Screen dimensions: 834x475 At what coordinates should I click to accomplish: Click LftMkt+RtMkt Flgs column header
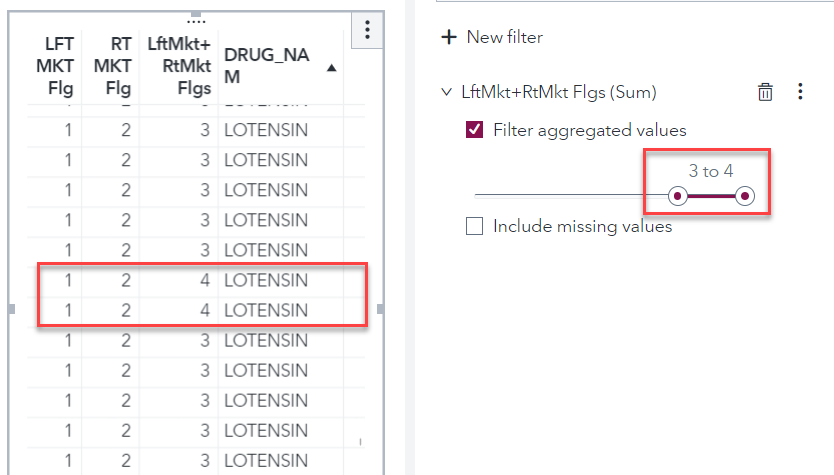pos(178,67)
